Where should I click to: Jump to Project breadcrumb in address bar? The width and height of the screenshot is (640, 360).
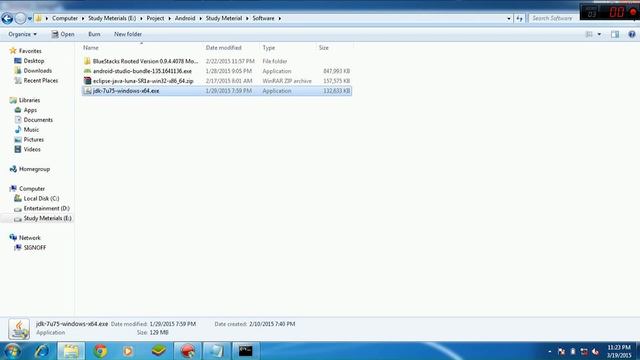[155, 18]
